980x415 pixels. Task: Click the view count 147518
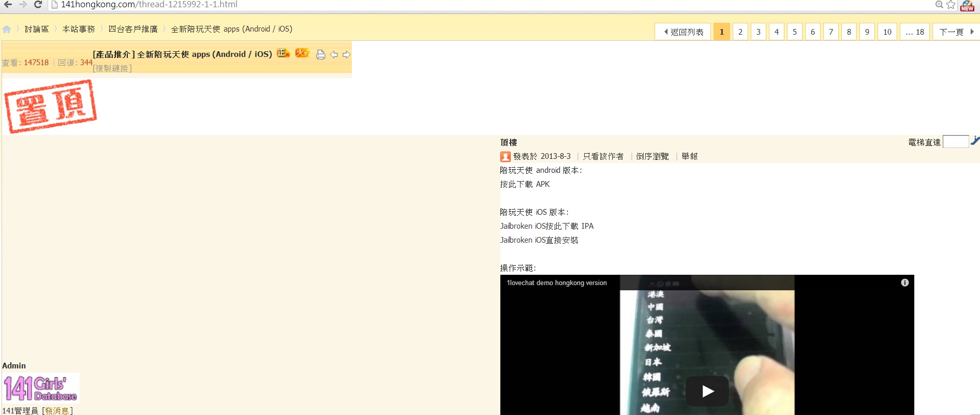pyautogui.click(x=36, y=63)
